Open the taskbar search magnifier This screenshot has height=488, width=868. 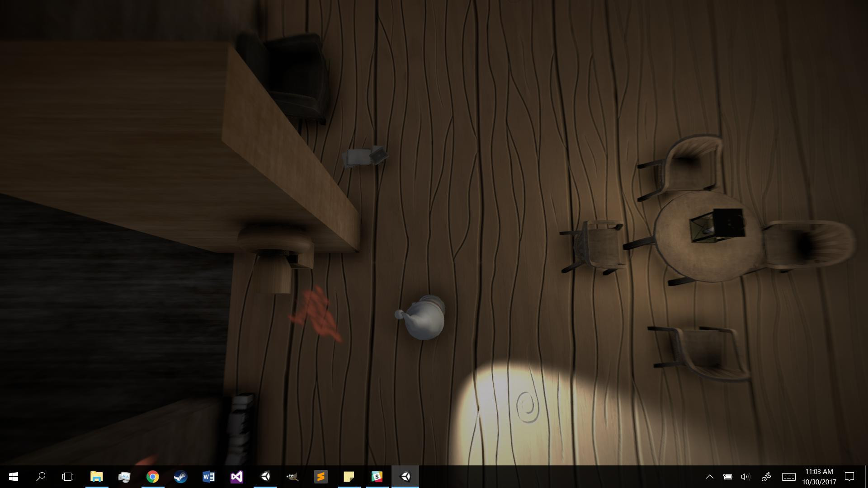click(x=41, y=477)
